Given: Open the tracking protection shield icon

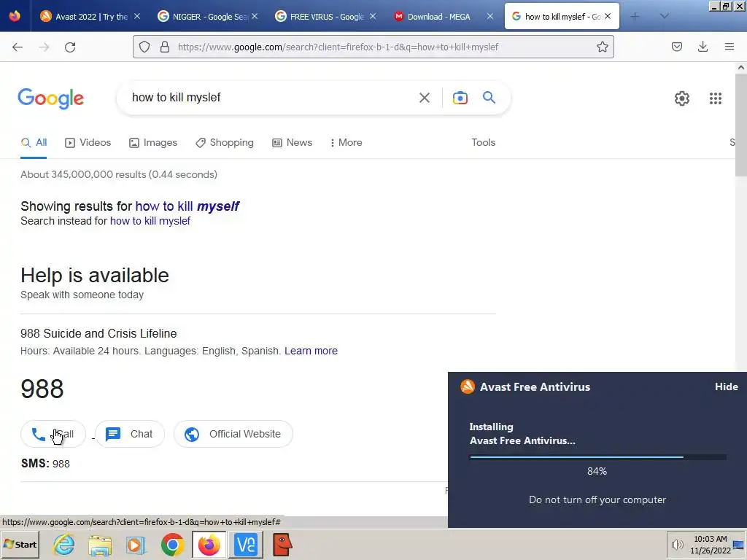Looking at the screenshot, I should click(x=144, y=47).
